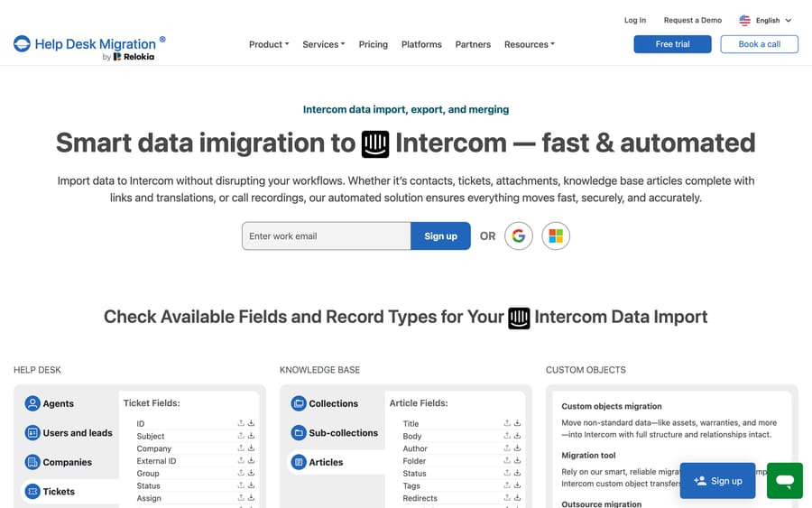Image resolution: width=812 pixels, height=508 pixels.
Task: Click the Redirects field name
Action: tap(420, 498)
